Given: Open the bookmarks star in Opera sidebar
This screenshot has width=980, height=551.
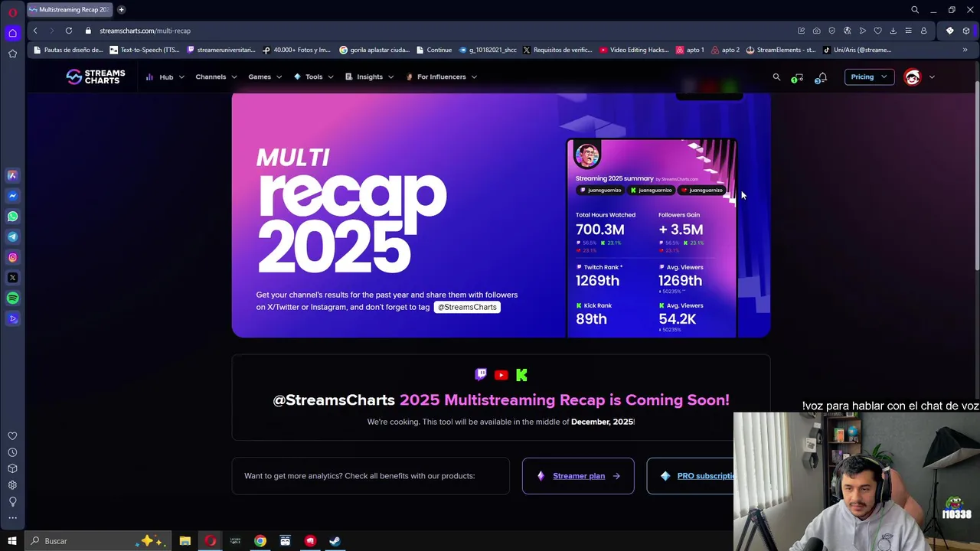Looking at the screenshot, I should 12,54.
